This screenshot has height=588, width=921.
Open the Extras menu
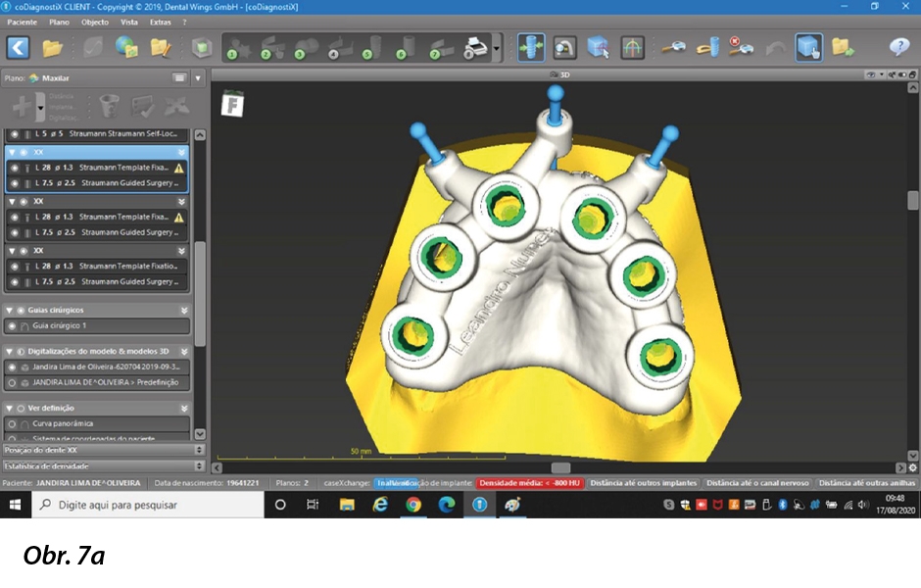[x=161, y=23]
